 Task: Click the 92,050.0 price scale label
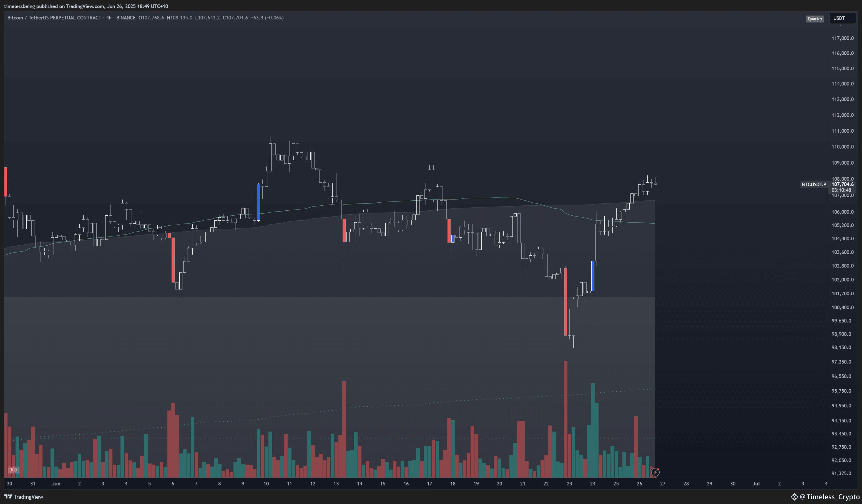tap(841, 461)
